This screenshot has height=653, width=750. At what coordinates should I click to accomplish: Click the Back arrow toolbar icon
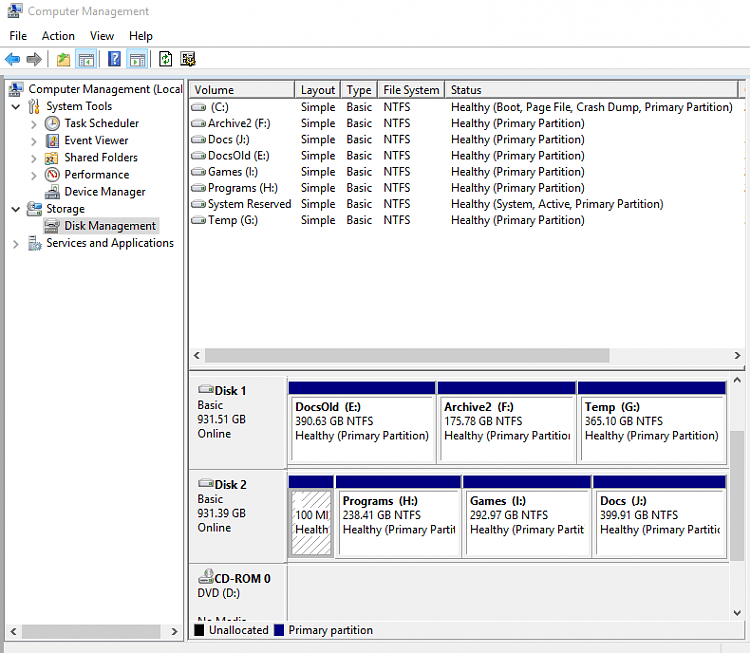click(12, 59)
